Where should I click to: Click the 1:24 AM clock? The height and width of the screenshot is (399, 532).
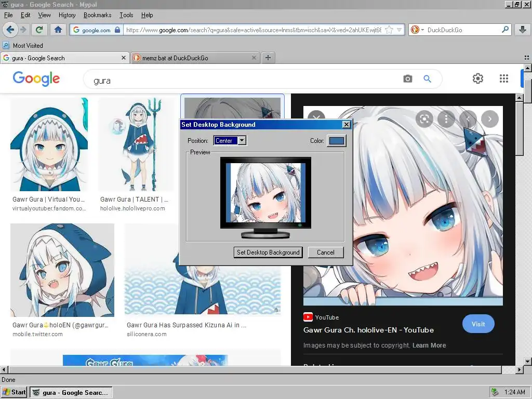point(514,392)
